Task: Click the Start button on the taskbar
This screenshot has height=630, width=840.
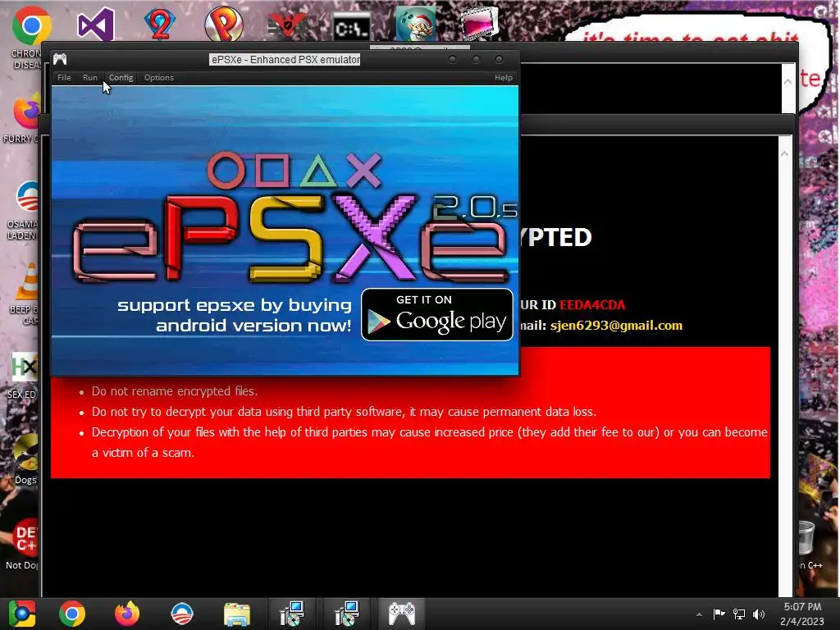Action: [22, 614]
